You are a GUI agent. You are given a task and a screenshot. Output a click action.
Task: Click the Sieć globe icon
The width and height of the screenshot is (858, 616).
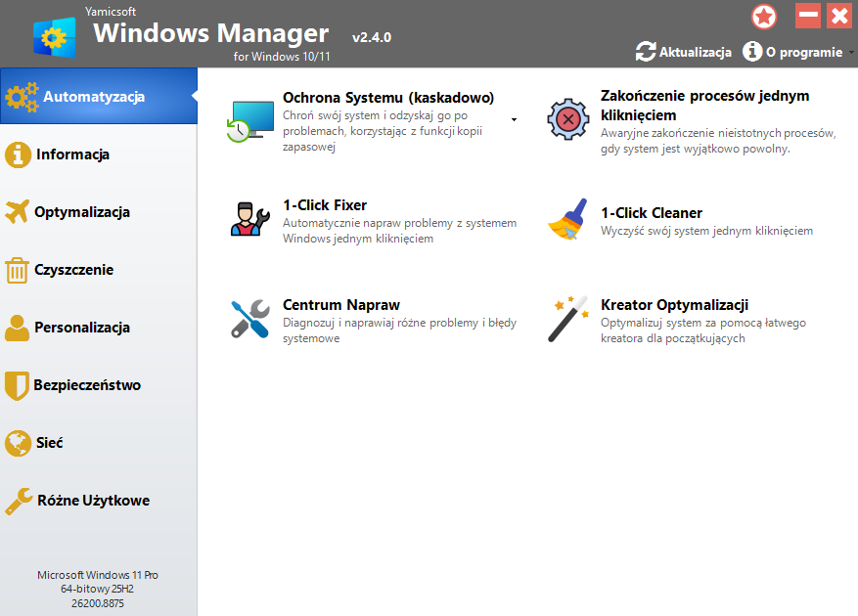[x=18, y=443]
